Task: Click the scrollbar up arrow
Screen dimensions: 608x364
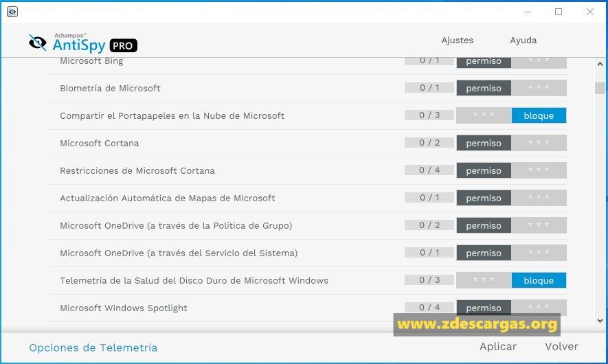Action: click(600, 64)
